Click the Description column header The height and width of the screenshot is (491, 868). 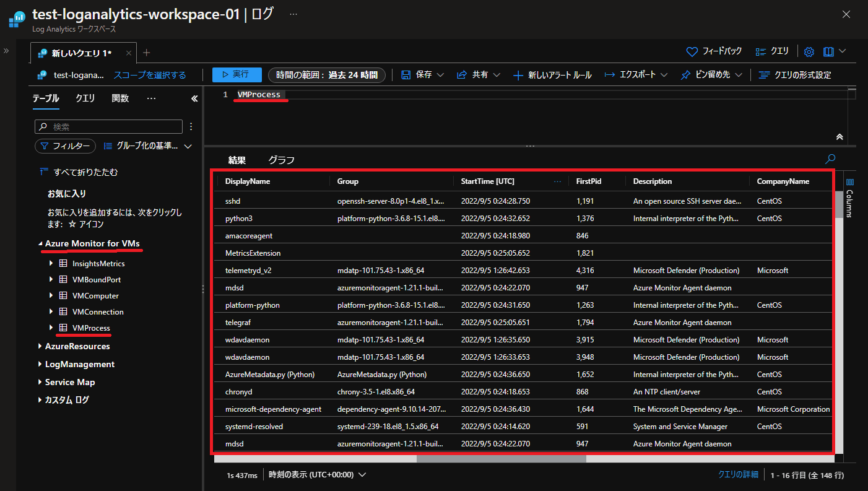coord(653,181)
